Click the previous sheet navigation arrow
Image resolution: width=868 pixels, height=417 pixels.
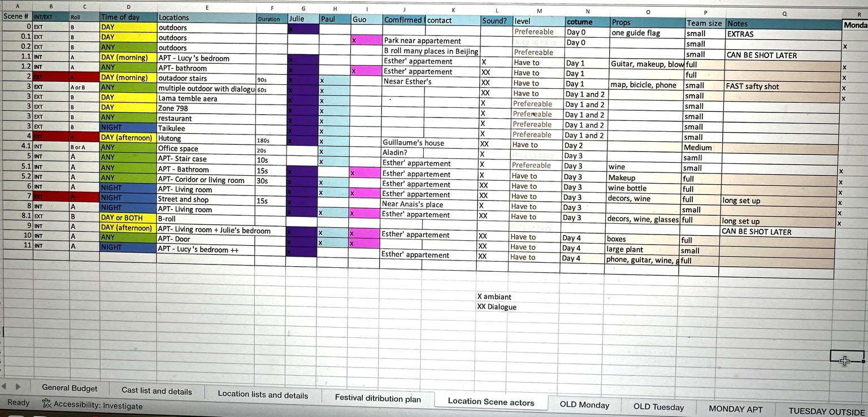pos(5,386)
